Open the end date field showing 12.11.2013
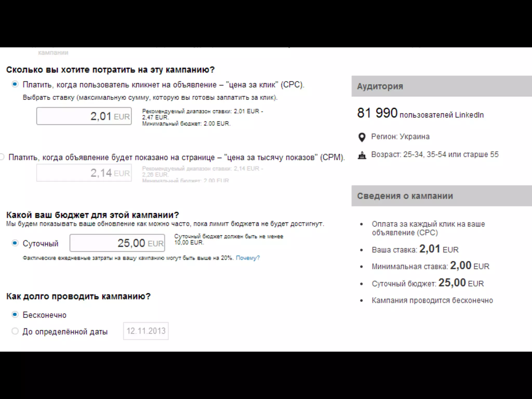Image resolution: width=532 pixels, height=399 pixels. coord(146,331)
